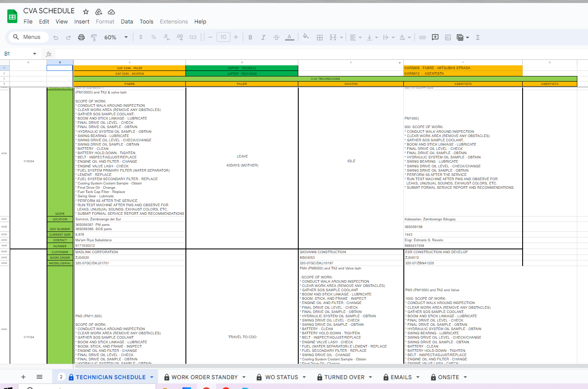The height and width of the screenshot is (389, 588).
Task: Switch to the ONSITE sheet tab
Action: tap(448, 377)
